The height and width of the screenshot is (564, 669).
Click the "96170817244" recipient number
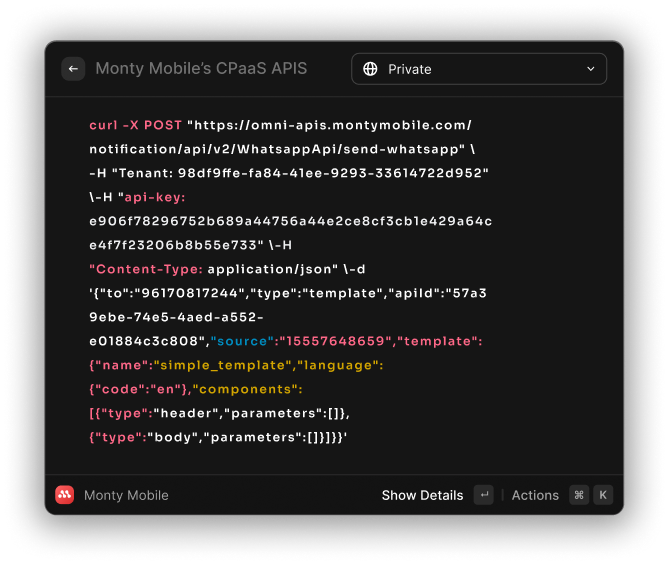coord(189,293)
